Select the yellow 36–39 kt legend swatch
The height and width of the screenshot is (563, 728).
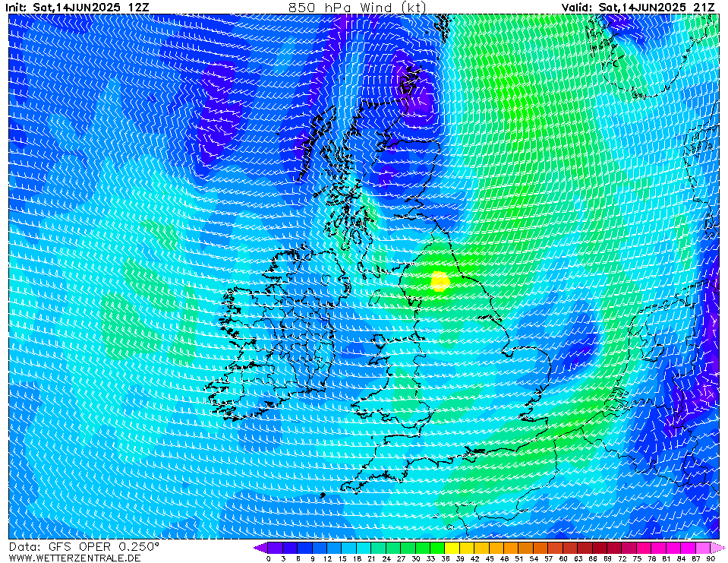tap(452, 548)
